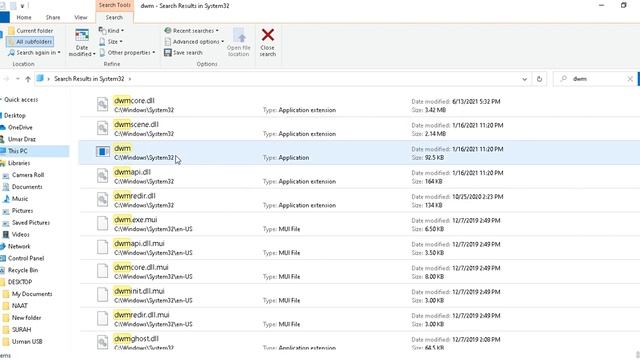Clear the dwm search box with X
The image size is (640, 360).
pos(630,79)
